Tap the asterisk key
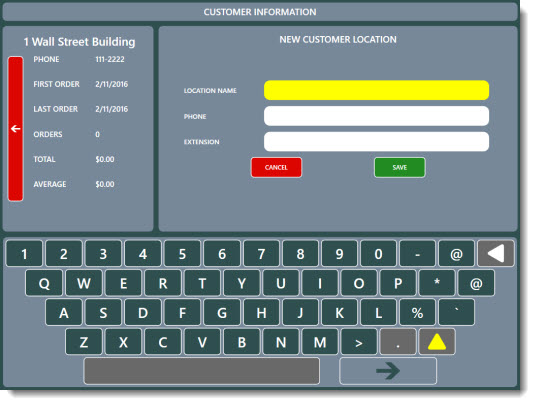 pos(437,283)
